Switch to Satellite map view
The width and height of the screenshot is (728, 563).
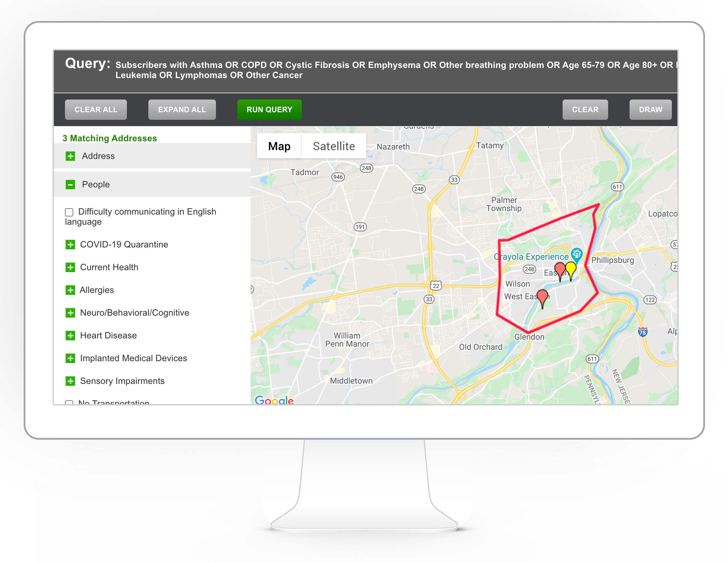pyautogui.click(x=334, y=146)
